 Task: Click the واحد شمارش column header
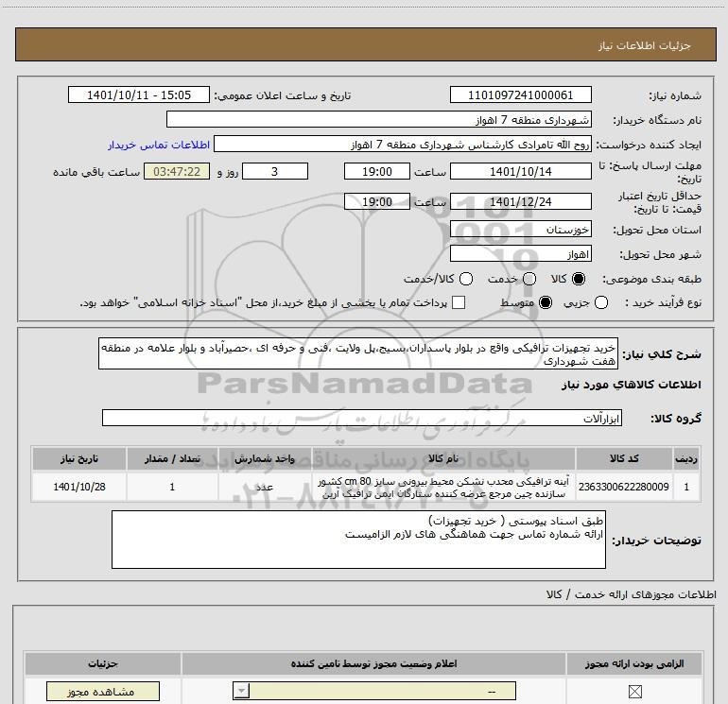pyautogui.click(x=265, y=458)
